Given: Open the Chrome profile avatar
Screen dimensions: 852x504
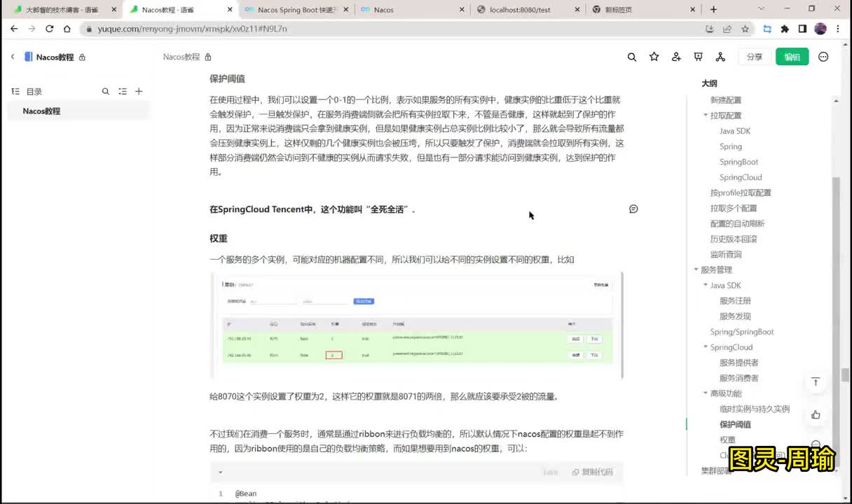Looking at the screenshot, I should [x=820, y=29].
